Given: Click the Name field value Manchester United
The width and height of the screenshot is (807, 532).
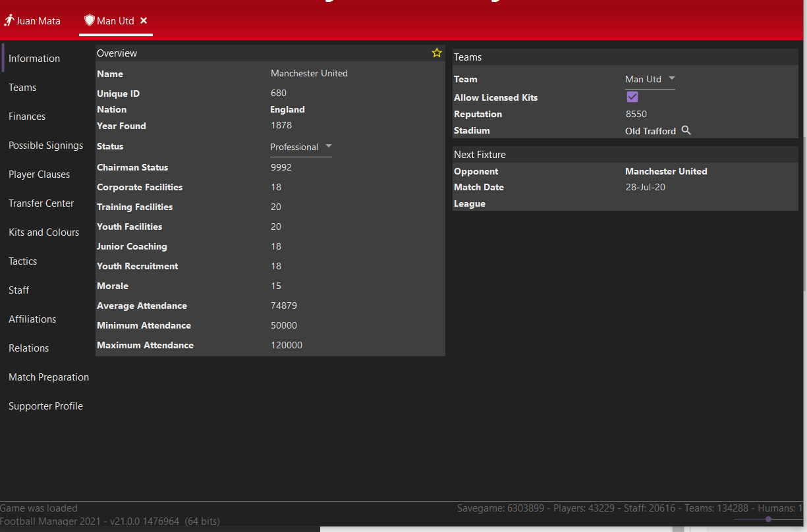Looking at the screenshot, I should [x=309, y=74].
